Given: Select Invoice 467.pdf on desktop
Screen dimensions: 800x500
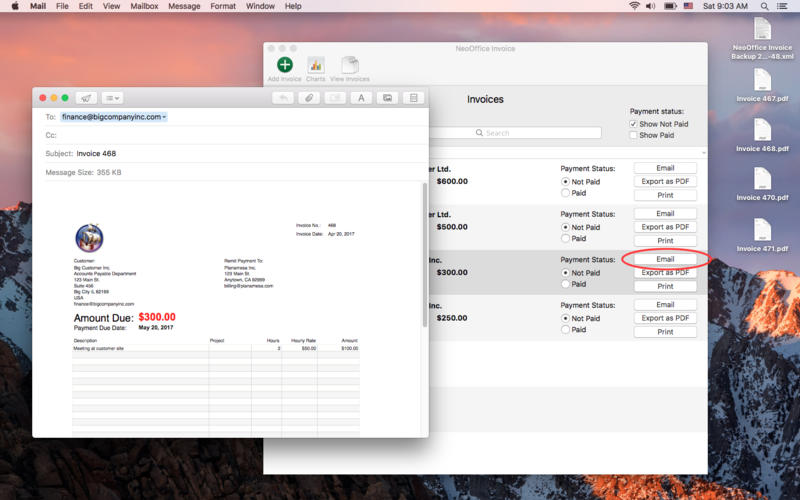Looking at the screenshot, I should 762,85.
